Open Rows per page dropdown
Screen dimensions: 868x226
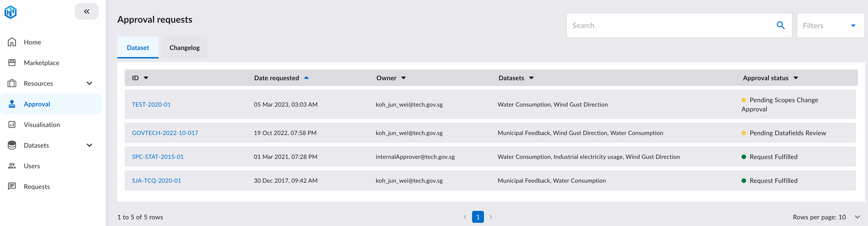click(x=857, y=217)
